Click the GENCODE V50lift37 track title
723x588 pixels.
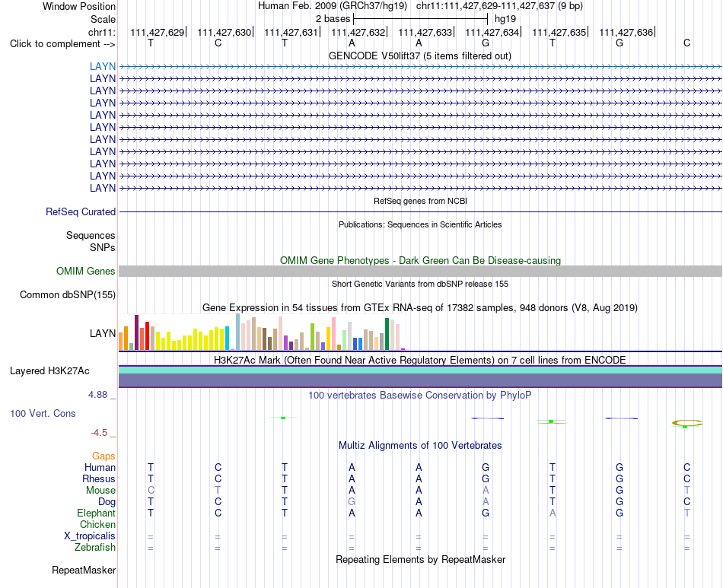[x=419, y=56]
